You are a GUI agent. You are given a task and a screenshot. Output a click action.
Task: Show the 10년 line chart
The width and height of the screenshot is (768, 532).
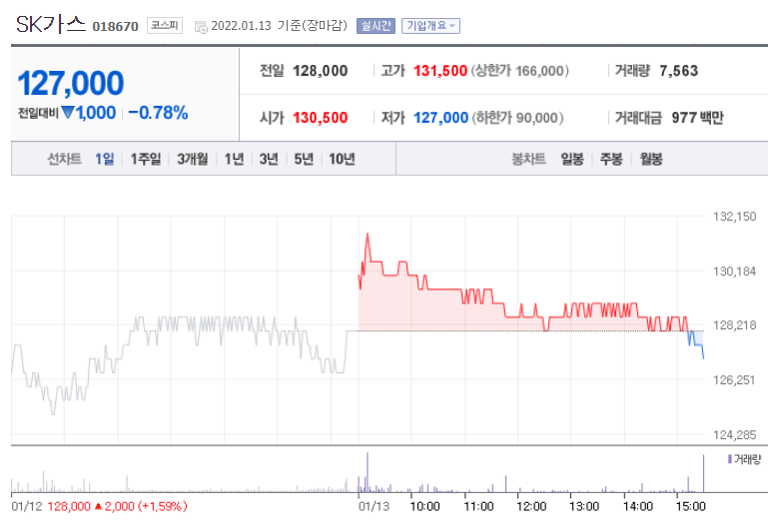342,159
